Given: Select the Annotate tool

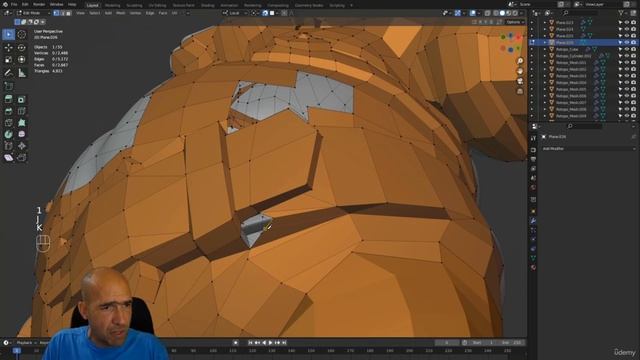Looking at the screenshot, I should pos(9,73).
